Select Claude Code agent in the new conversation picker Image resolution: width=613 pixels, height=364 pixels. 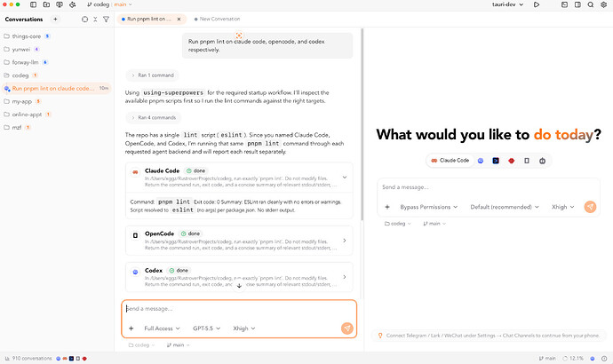(x=450, y=161)
